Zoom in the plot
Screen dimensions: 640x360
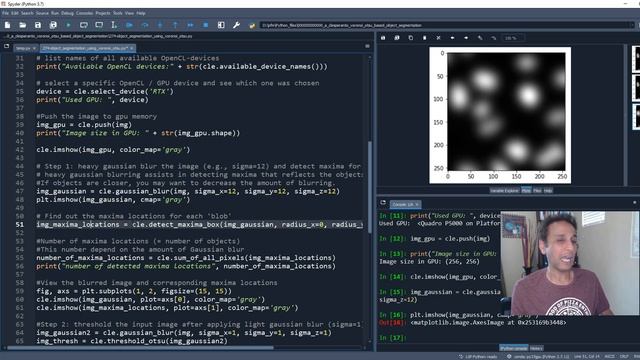click(480, 38)
